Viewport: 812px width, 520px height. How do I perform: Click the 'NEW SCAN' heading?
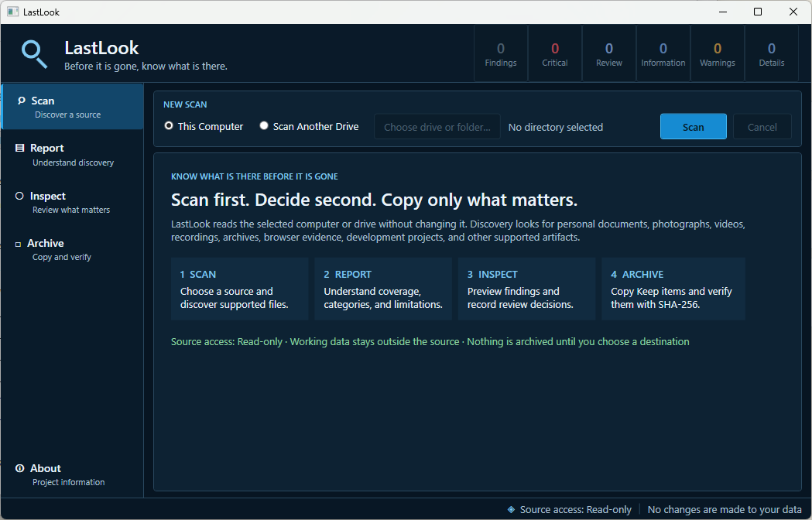tap(185, 104)
